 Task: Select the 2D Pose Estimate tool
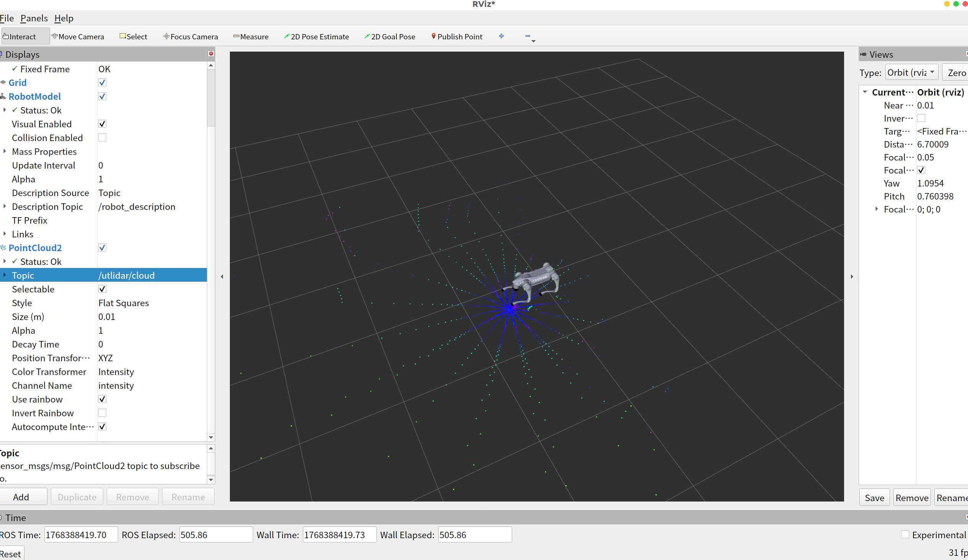317,36
